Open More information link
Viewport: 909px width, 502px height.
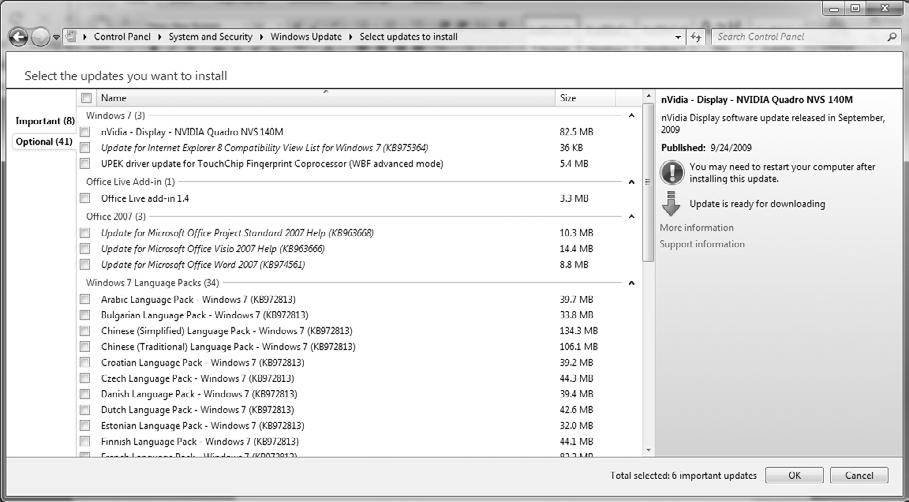coord(696,228)
